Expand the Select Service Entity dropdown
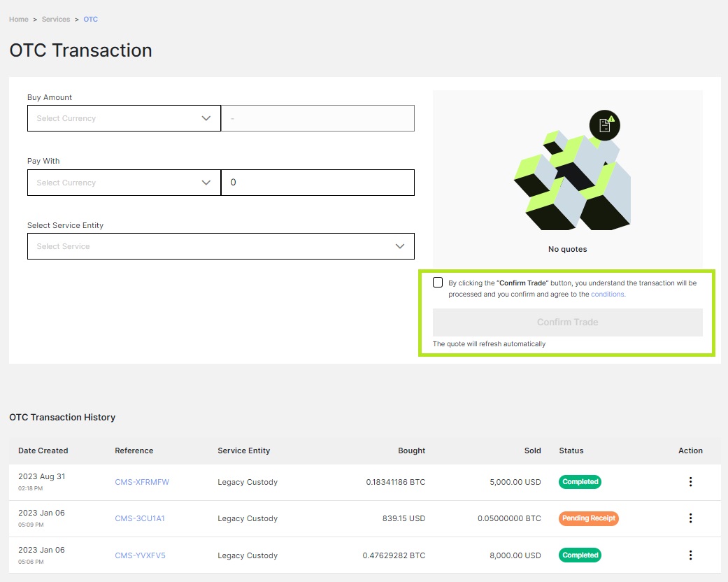 coord(220,246)
